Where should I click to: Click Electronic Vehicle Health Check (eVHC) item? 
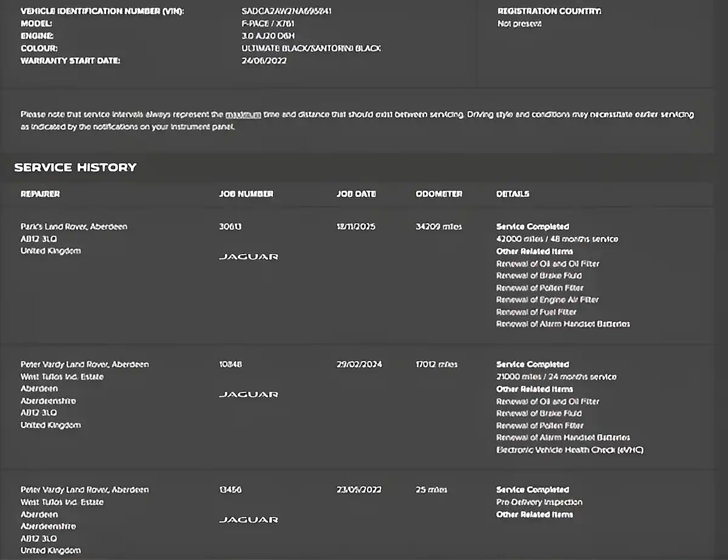tap(570, 450)
